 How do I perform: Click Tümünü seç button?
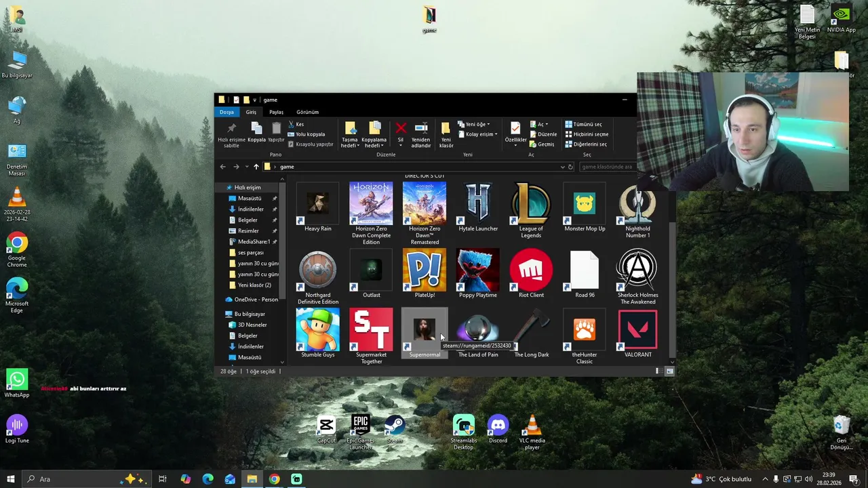click(x=583, y=124)
